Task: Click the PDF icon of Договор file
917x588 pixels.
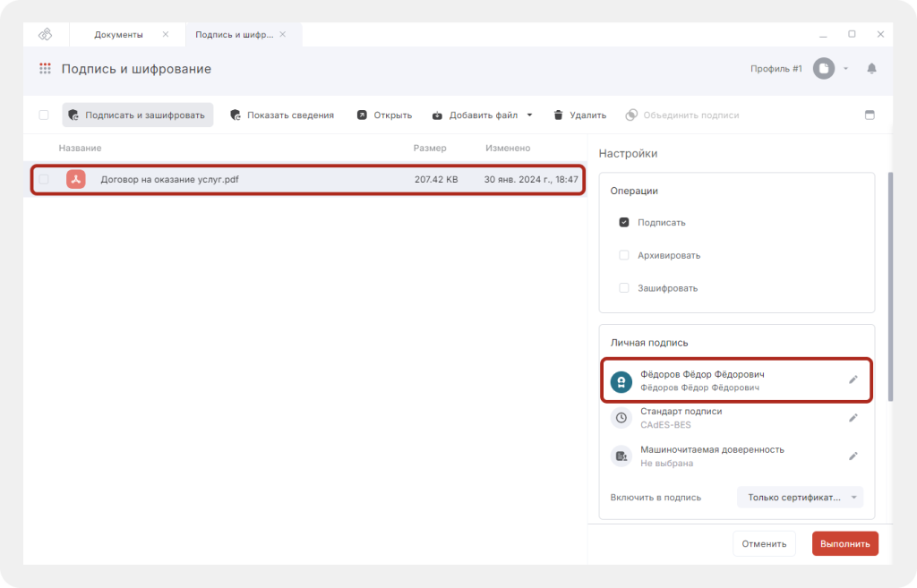Action: [76, 179]
